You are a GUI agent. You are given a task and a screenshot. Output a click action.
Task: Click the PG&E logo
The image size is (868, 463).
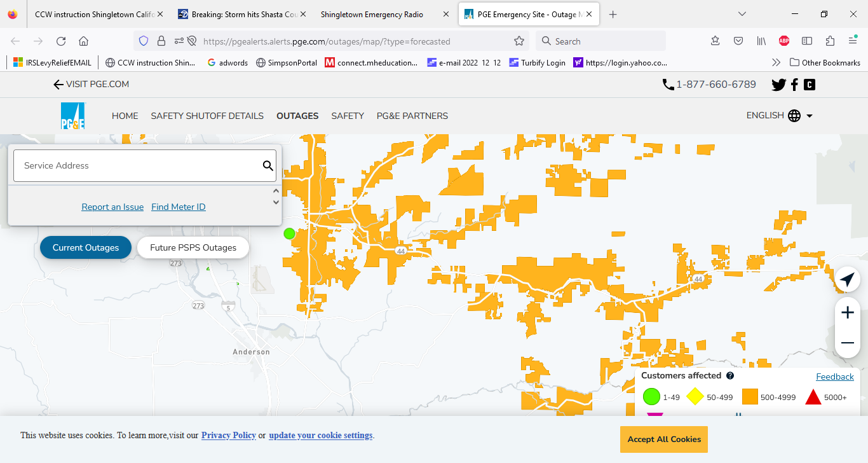pos(73,116)
